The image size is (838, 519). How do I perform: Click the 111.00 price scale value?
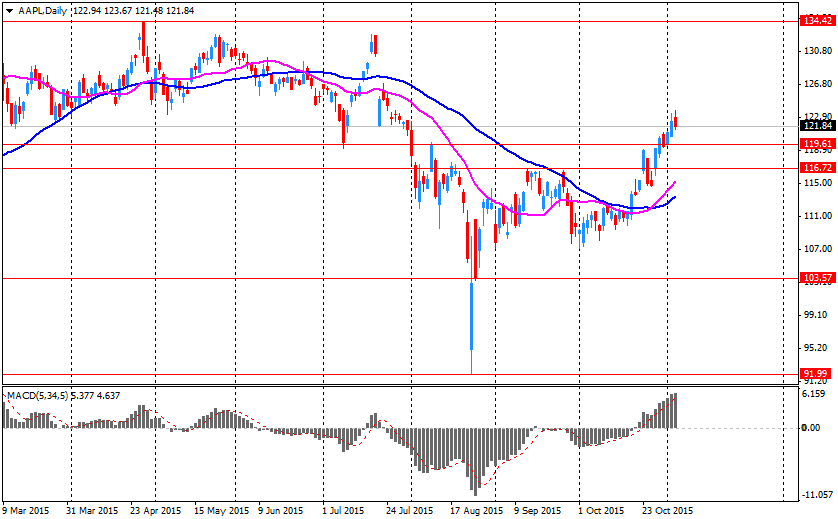[818, 216]
